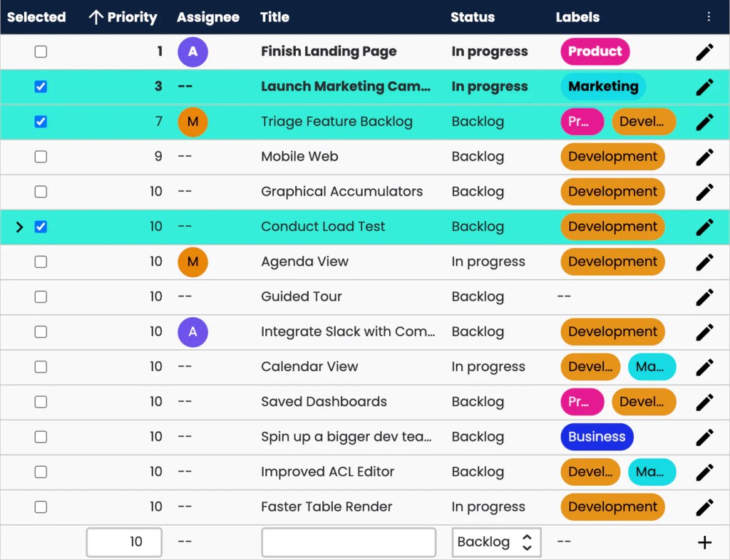Screen dimensions: 730x560
Task: Check the Finish Landing Page checkbox
Action: (x=41, y=51)
